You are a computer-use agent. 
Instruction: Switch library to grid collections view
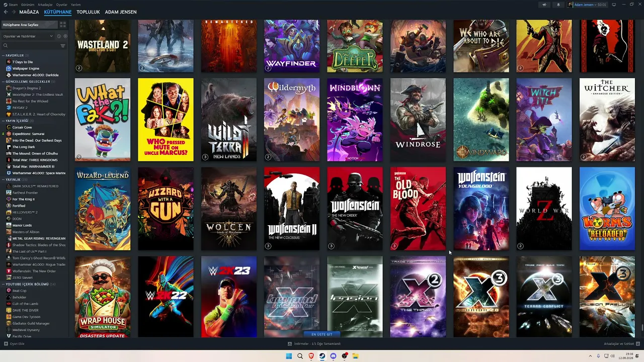63,25
